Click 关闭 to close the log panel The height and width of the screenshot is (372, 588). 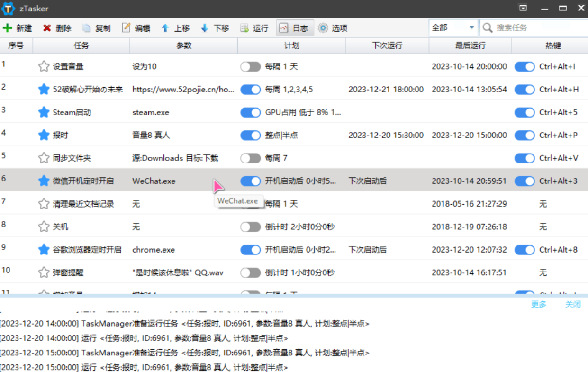pyautogui.click(x=572, y=304)
